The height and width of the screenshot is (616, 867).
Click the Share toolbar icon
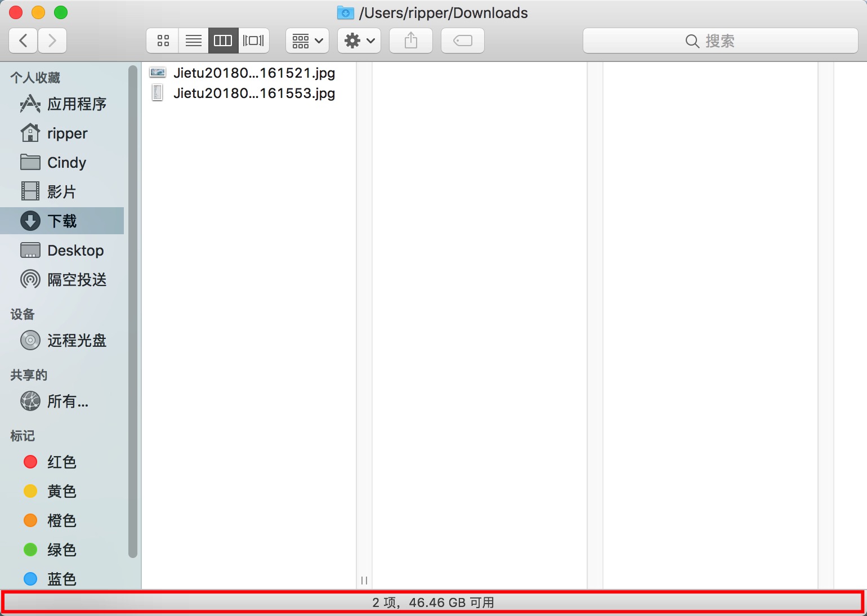pos(411,41)
